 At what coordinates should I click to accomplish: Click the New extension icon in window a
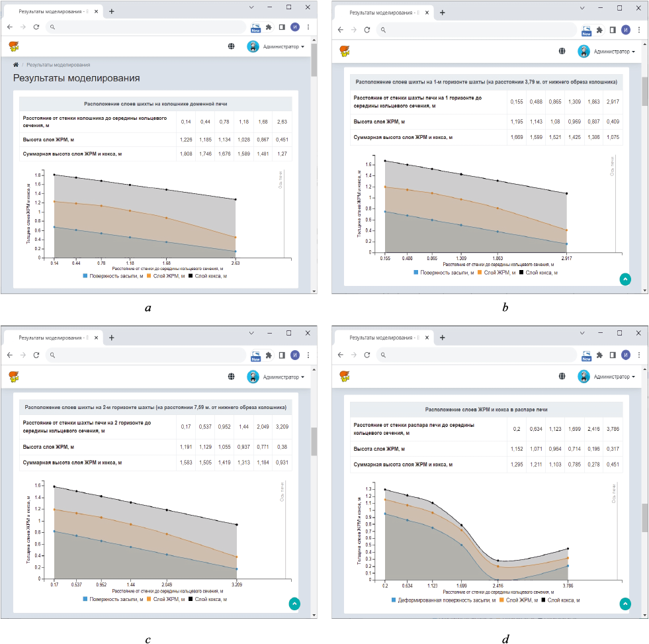tap(256, 28)
